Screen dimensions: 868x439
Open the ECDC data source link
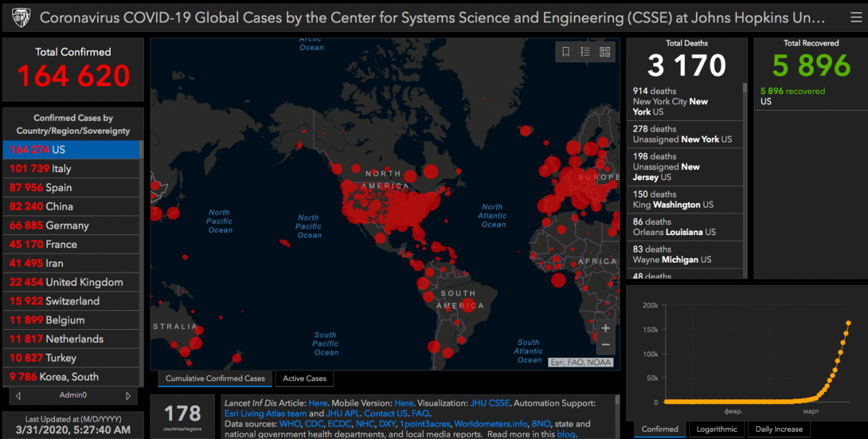[x=340, y=424]
